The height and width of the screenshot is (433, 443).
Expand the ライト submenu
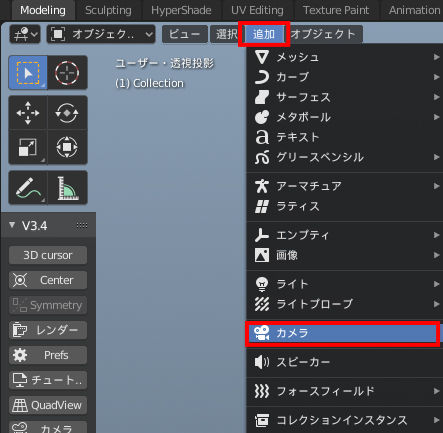tap(345, 284)
